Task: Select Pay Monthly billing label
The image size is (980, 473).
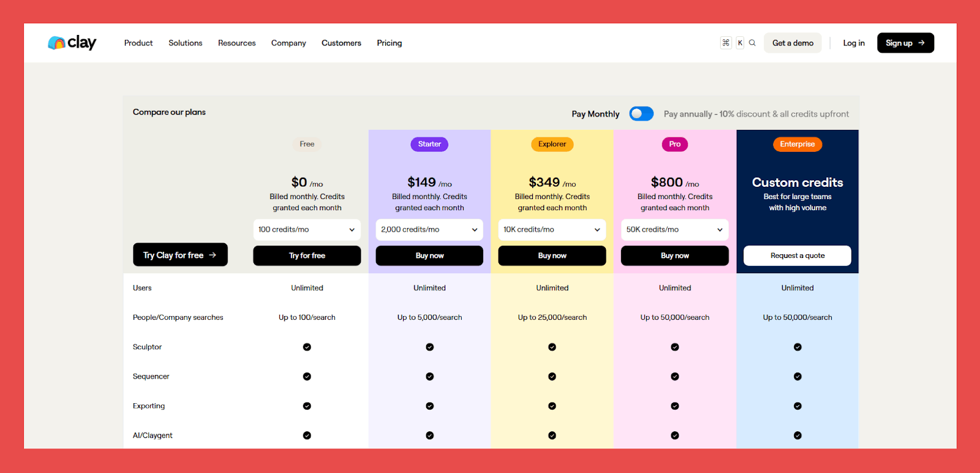Action: click(595, 114)
